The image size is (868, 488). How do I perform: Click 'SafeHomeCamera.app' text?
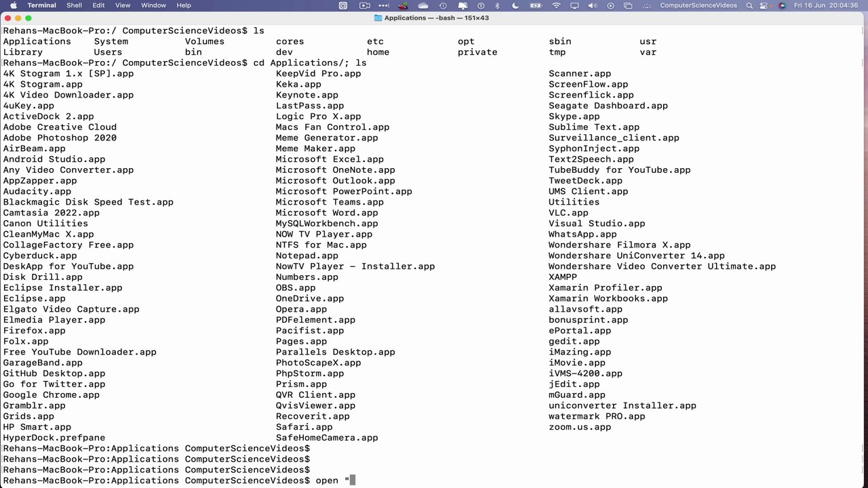point(327,438)
